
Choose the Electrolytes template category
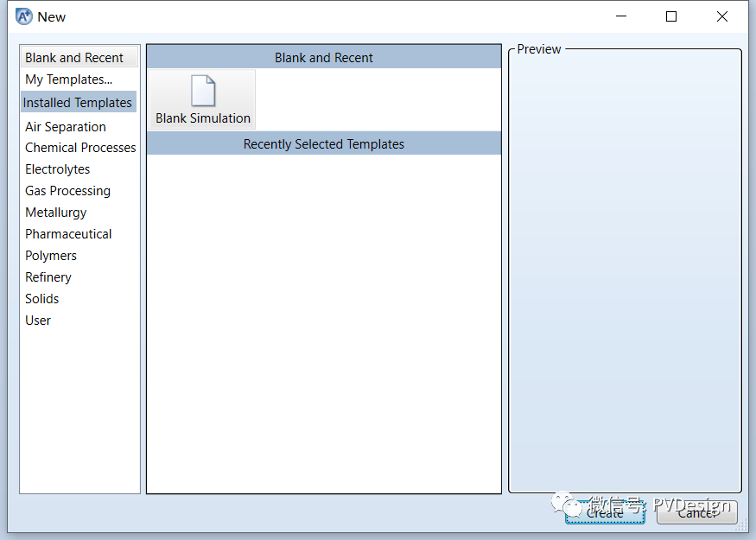pyautogui.click(x=57, y=169)
